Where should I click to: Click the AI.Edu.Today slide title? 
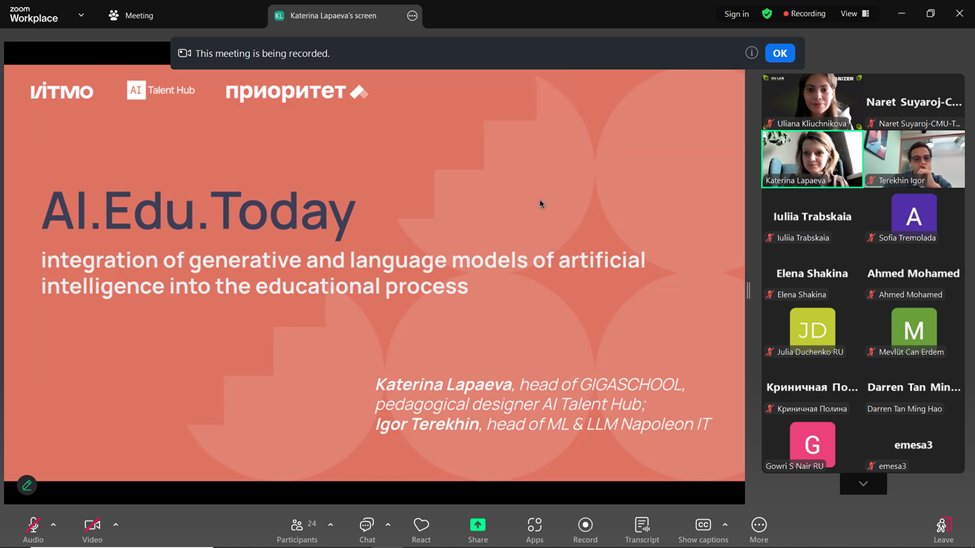point(198,211)
